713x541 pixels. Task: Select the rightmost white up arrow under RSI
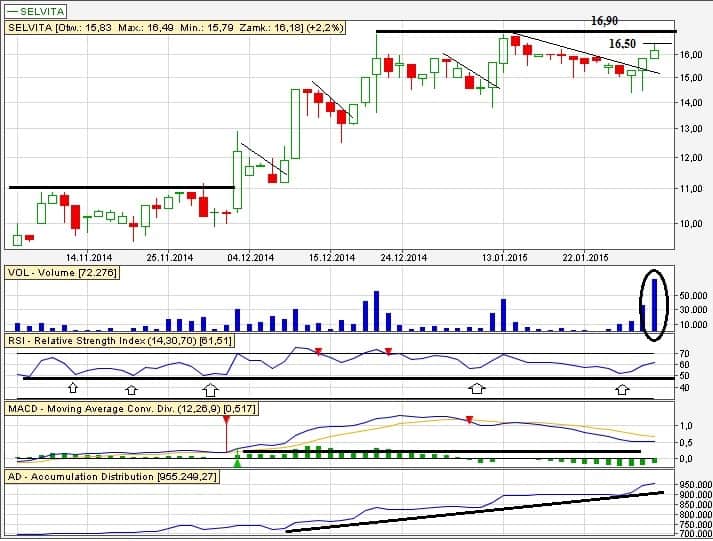point(622,388)
